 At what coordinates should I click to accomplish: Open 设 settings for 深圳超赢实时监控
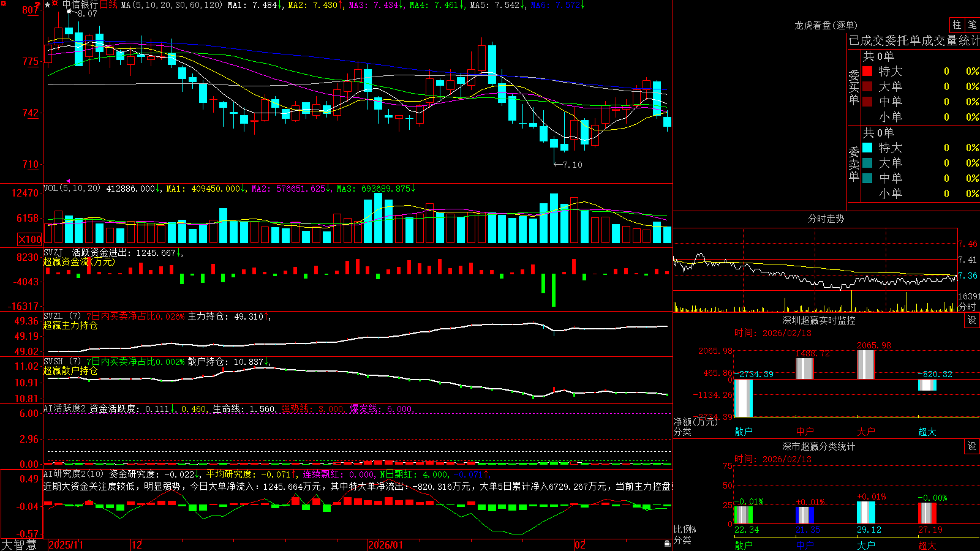coord(972,320)
